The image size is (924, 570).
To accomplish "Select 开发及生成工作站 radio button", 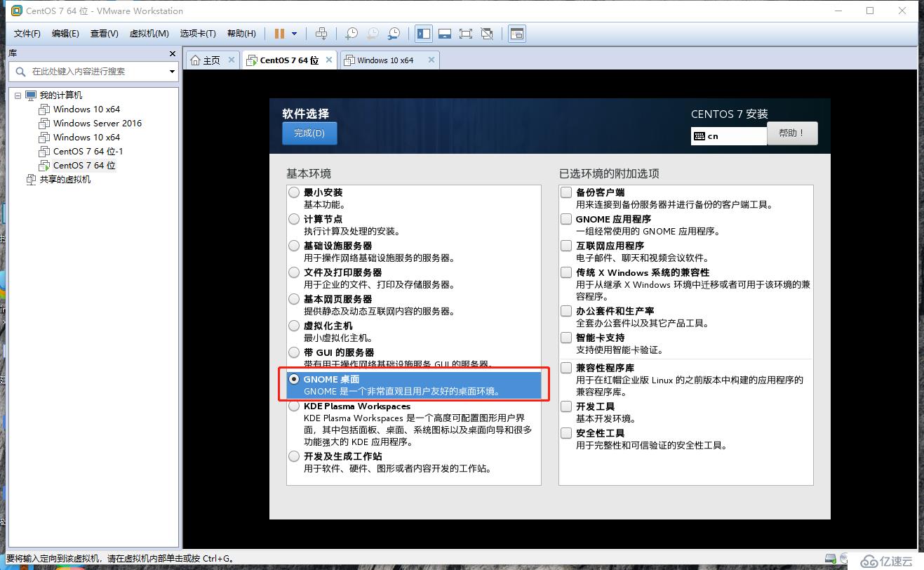I will [294, 456].
